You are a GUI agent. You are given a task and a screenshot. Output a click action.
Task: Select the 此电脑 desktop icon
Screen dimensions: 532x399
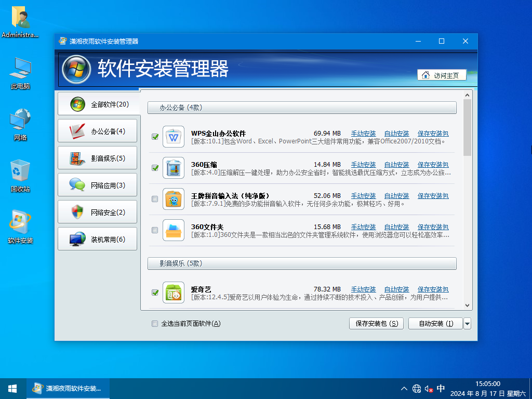click(x=20, y=73)
